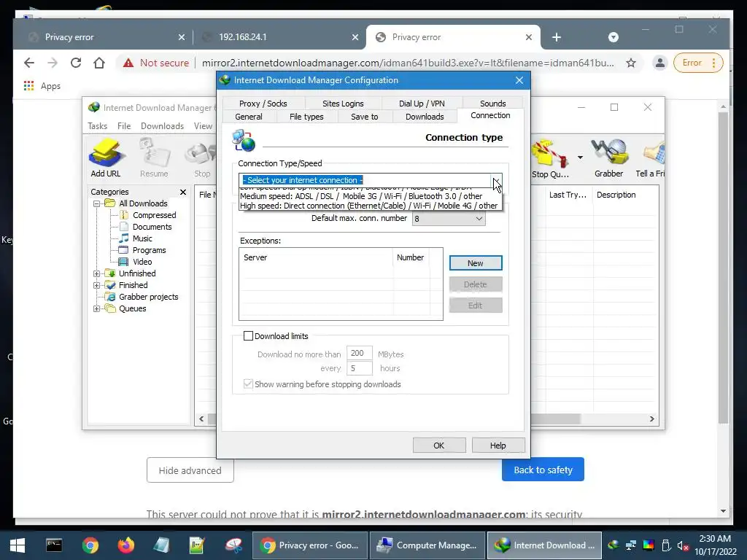Open the Dial Up / VPN tab
The width and height of the screenshot is (747, 560).
point(422,104)
